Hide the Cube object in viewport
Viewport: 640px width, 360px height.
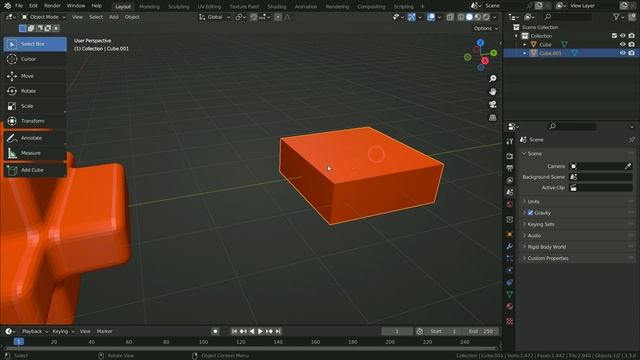coord(622,44)
